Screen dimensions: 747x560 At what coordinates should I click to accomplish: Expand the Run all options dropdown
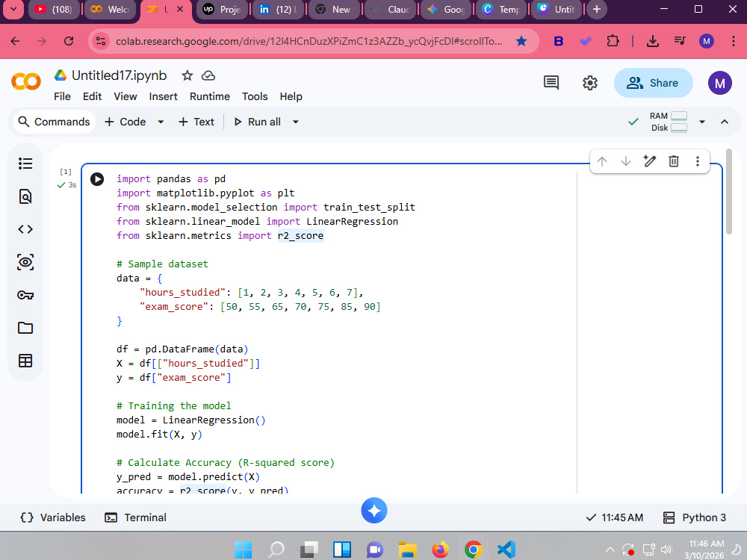tap(295, 122)
